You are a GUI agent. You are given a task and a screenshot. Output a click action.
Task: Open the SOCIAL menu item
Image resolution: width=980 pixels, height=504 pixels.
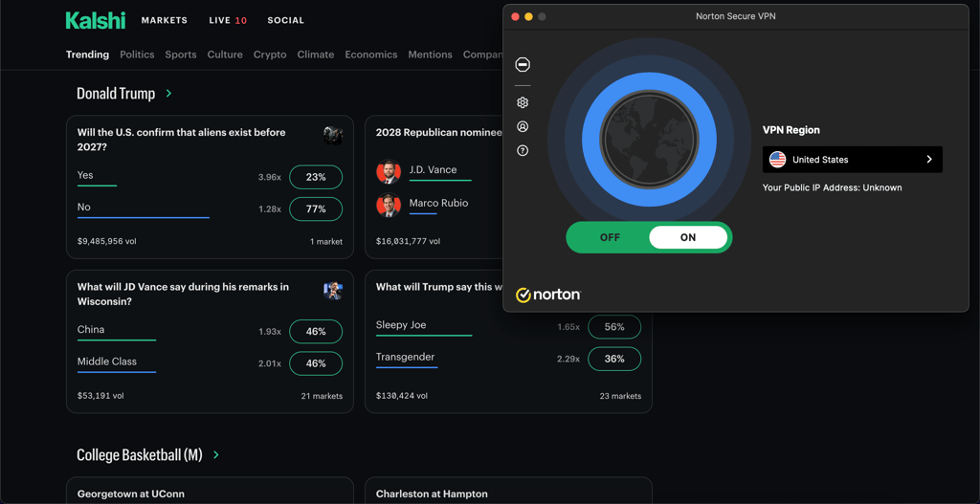[x=285, y=20]
